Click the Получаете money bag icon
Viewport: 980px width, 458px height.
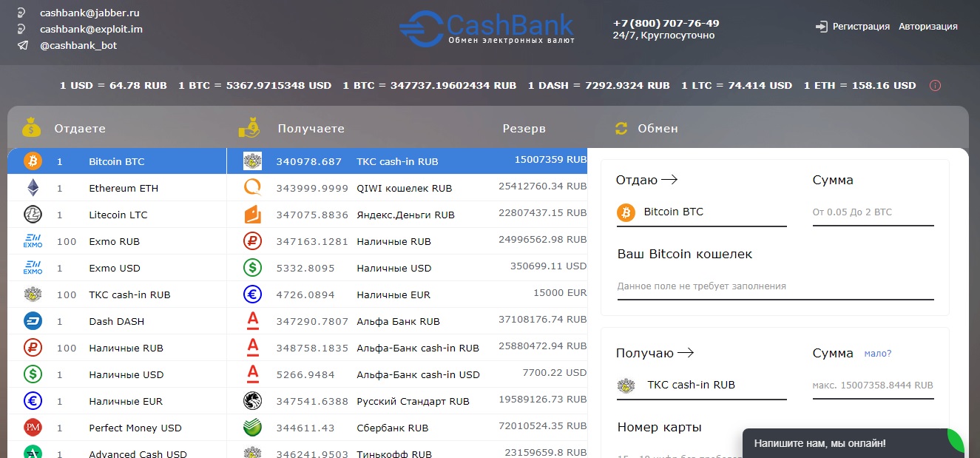(x=250, y=128)
